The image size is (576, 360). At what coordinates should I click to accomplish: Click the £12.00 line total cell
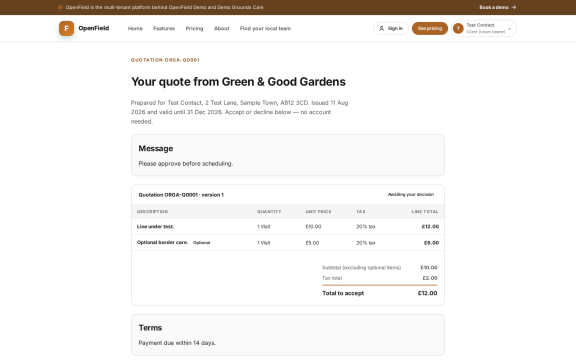pyautogui.click(x=430, y=227)
